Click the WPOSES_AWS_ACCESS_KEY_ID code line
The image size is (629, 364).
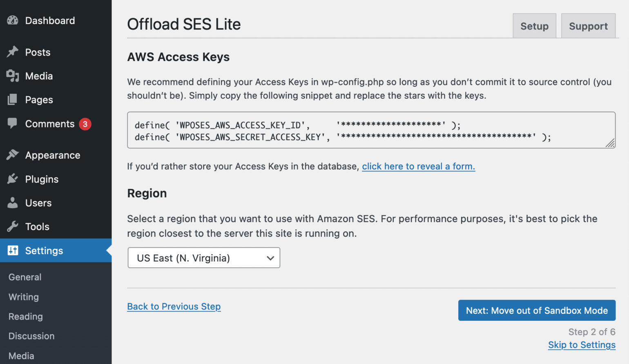pos(298,125)
